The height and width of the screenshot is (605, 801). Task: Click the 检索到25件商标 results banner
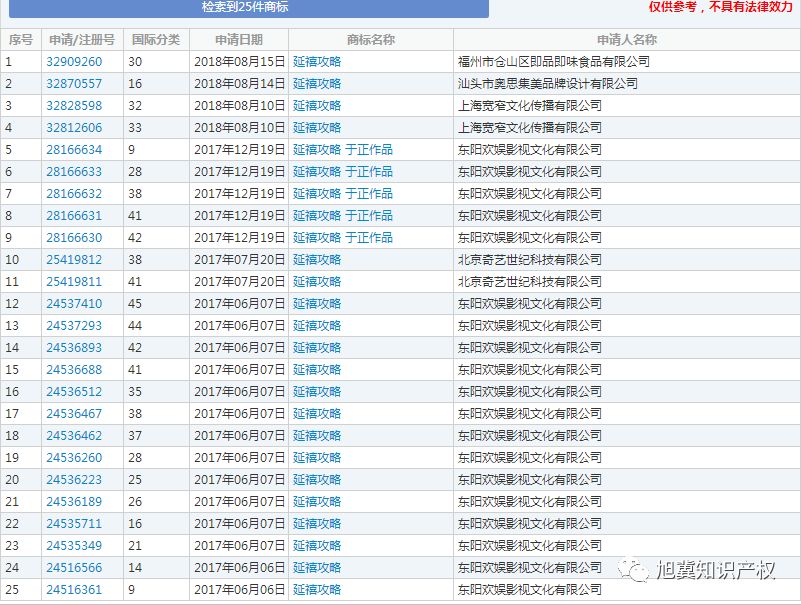tap(249, 9)
